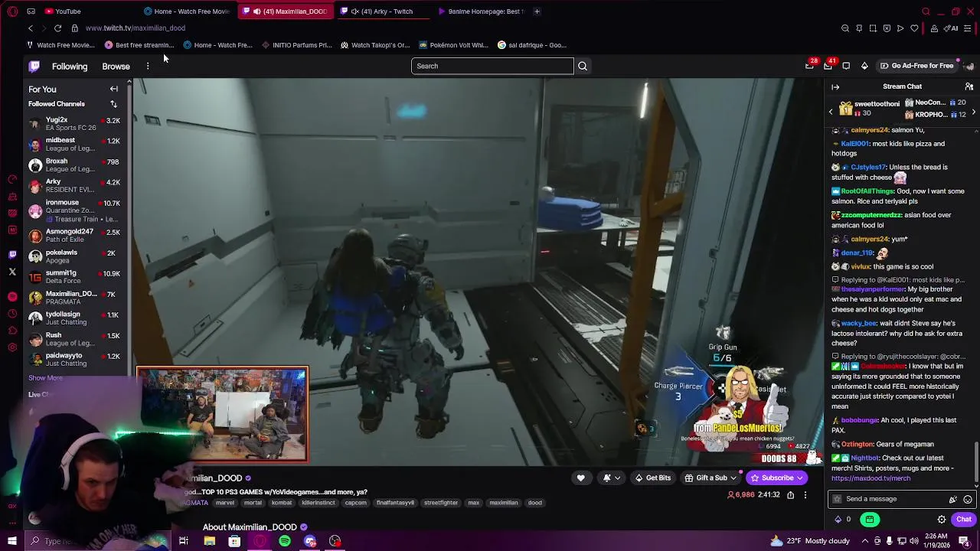Open Prime loot crown icon in top bar
Screen dimensions: 980x551
(809, 66)
